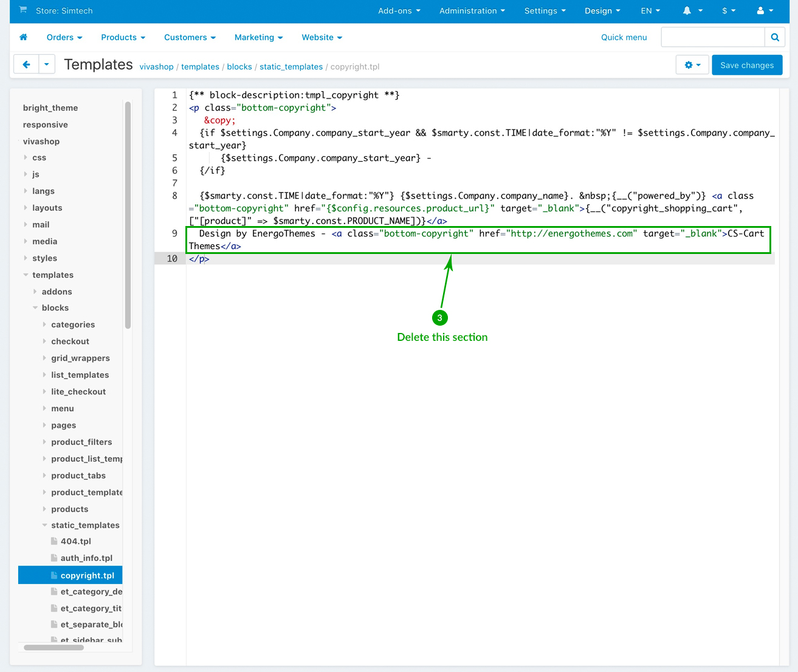The width and height of the screenshot is (798, 672).
Task: Open the Quick menu link
Action: pos(624,38)
